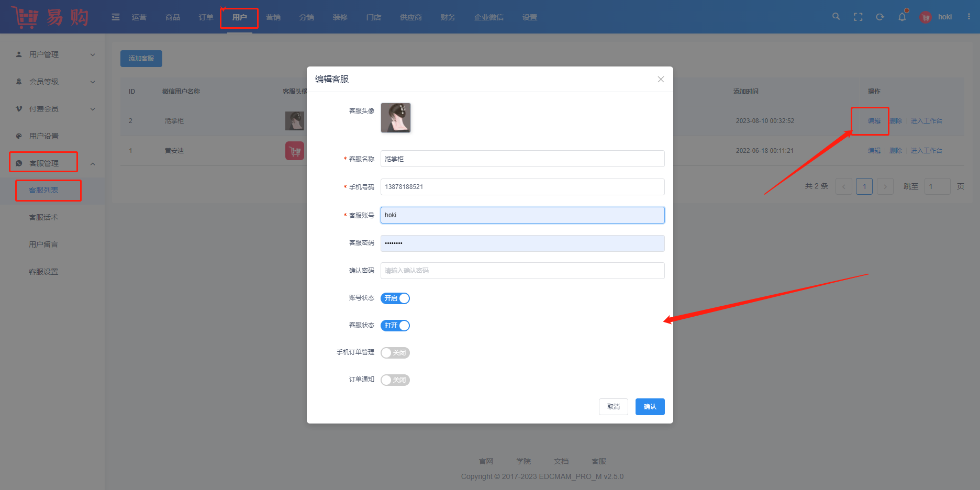Screen dimensions: 980x490
Task: Click the 确认密码 input field
Action: [522, 271]
